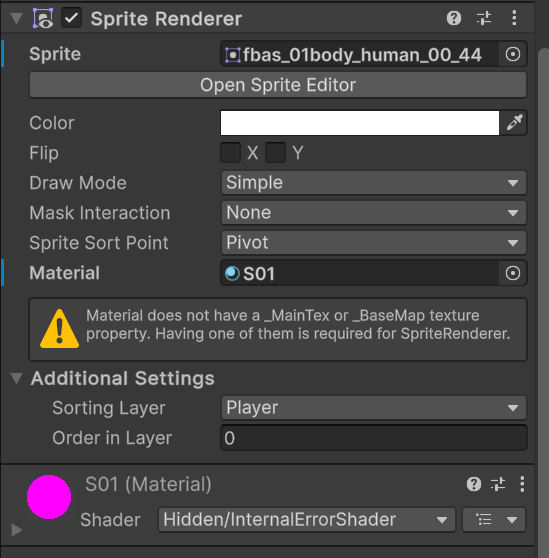This screenshot has height=558, width=549.
Task: Click the Material field object picker circle
Action: coord(513,273)
